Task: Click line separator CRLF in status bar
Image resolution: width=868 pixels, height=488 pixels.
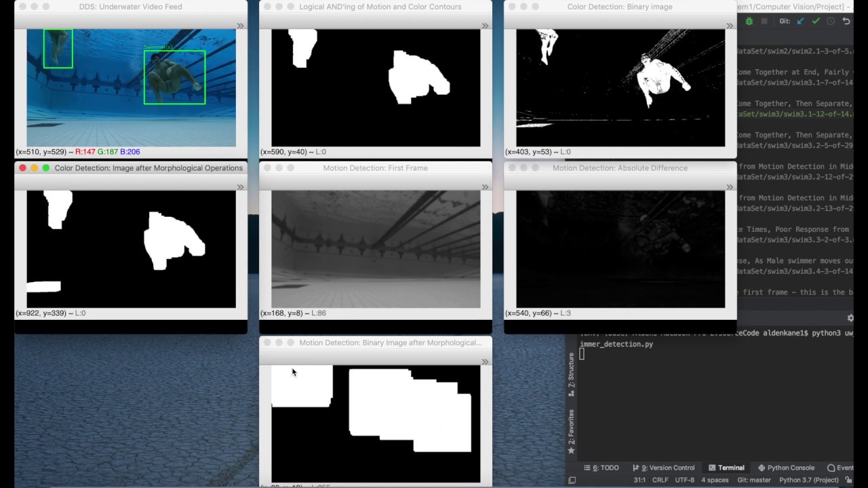Action: click(x=660, y=480)
